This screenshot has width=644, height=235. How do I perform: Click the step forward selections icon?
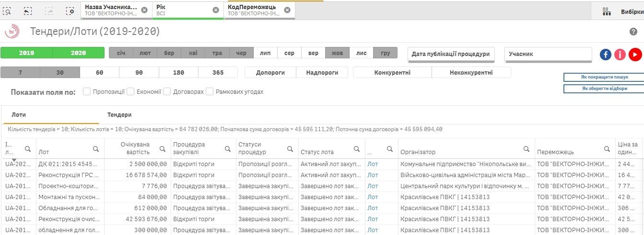(49, 10)
